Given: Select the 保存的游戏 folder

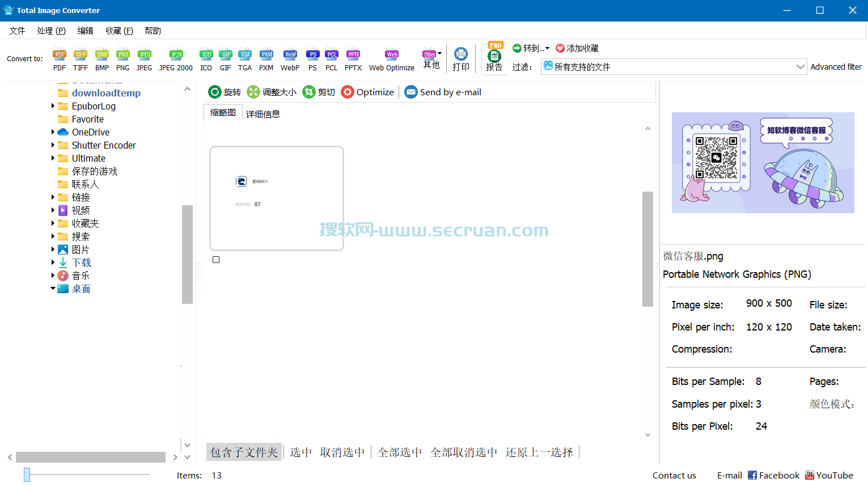Looking at the screenshot, I should (x=95, y=171).
